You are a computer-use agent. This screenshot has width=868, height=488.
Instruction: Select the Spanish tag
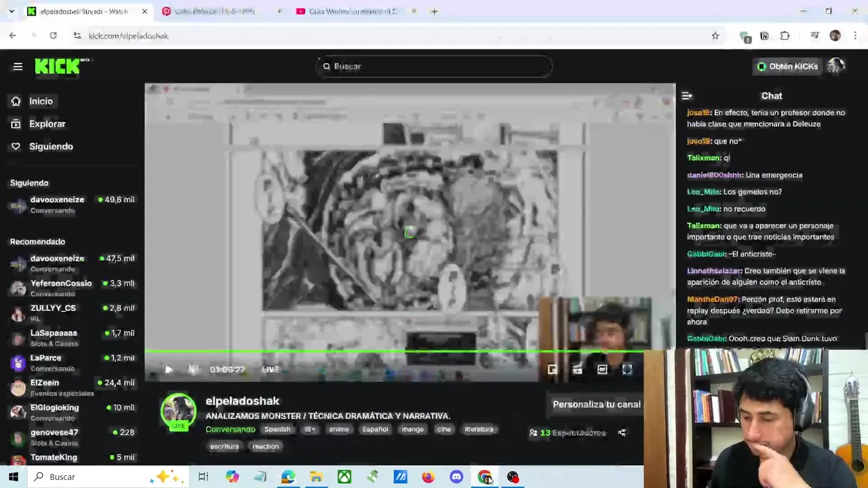click(277, 429)
